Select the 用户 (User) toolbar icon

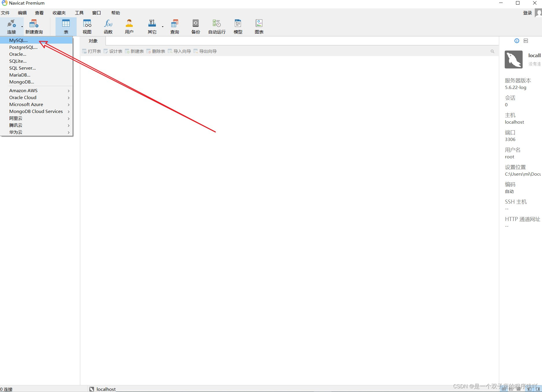(129, 26)
